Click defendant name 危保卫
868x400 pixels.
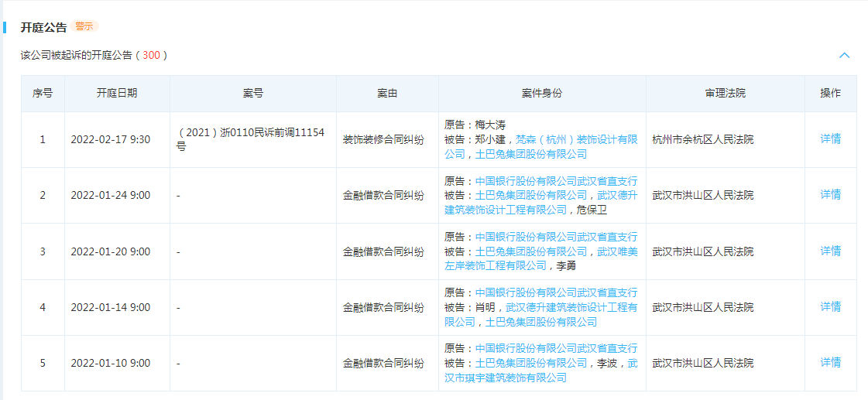592,210
